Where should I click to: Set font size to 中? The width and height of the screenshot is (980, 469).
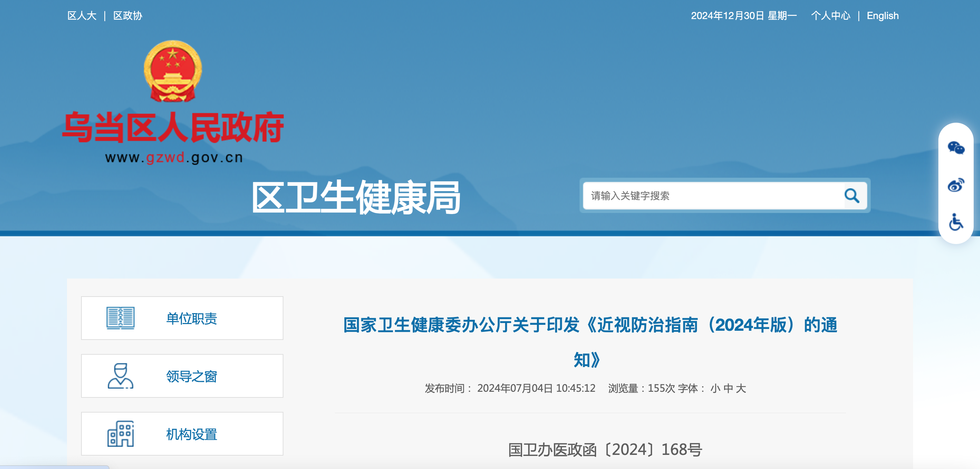tap(728, 388)
